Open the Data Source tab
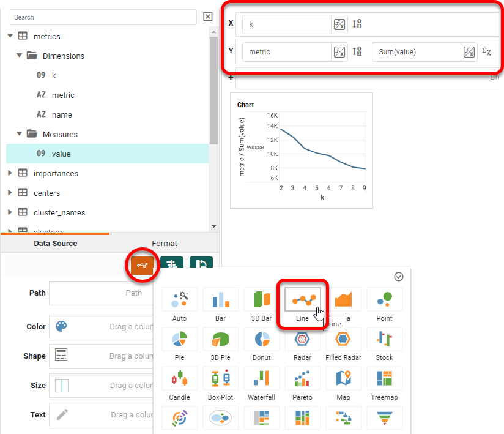 55,243
